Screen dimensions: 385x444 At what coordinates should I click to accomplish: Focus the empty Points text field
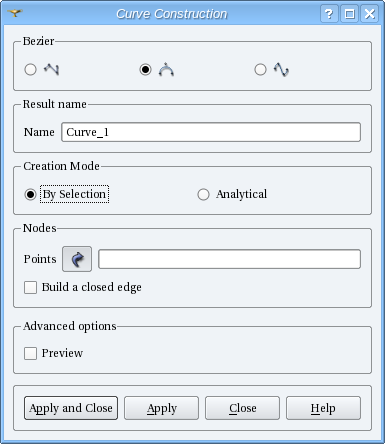pos(229,259)
